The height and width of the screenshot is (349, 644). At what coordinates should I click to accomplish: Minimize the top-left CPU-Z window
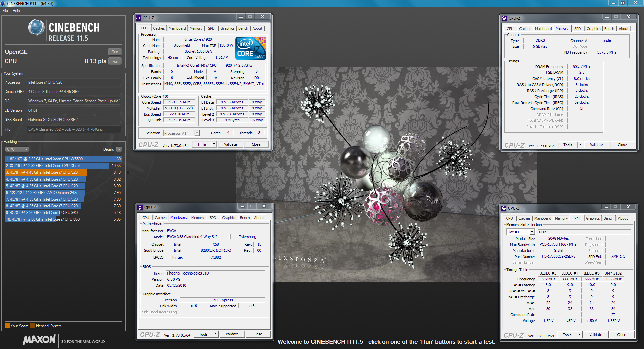click(x=241, y=17)
